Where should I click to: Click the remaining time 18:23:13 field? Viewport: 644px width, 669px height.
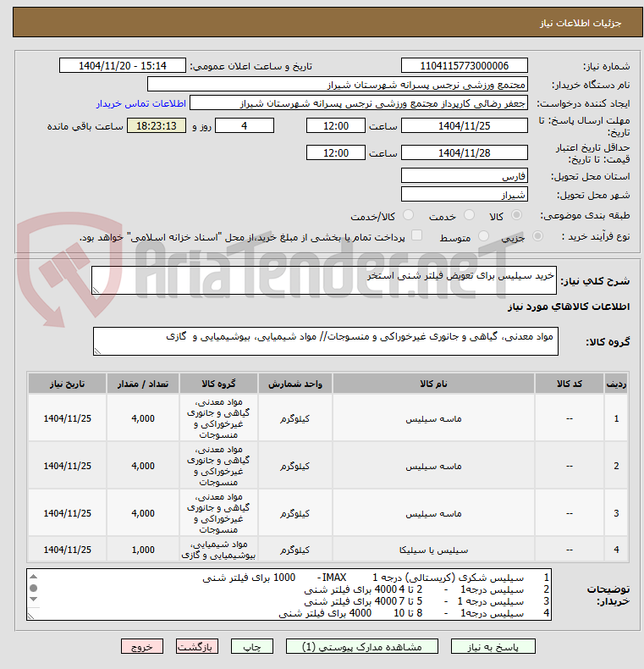point(157,126)
